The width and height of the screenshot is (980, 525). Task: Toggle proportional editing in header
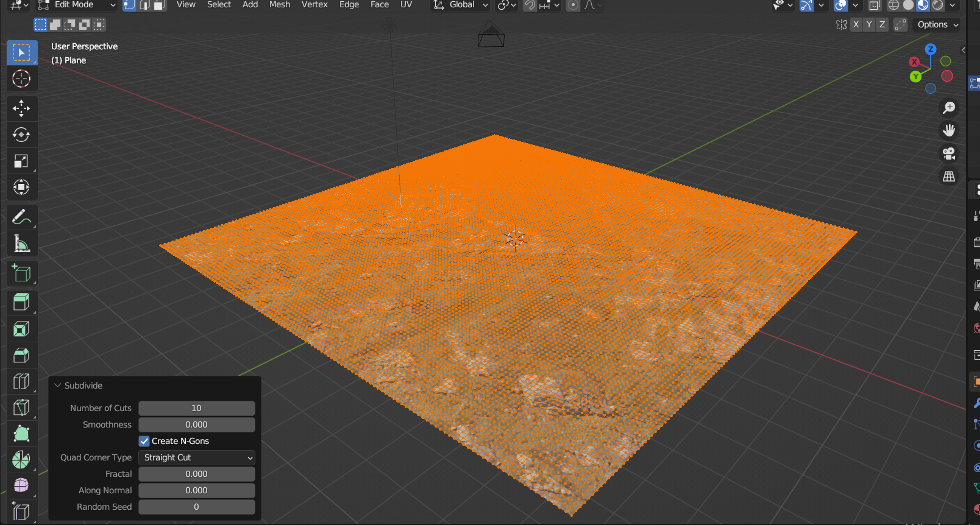573,5
